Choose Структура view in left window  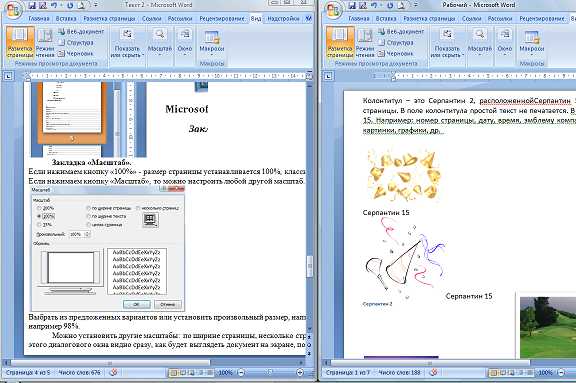point(76,43)
